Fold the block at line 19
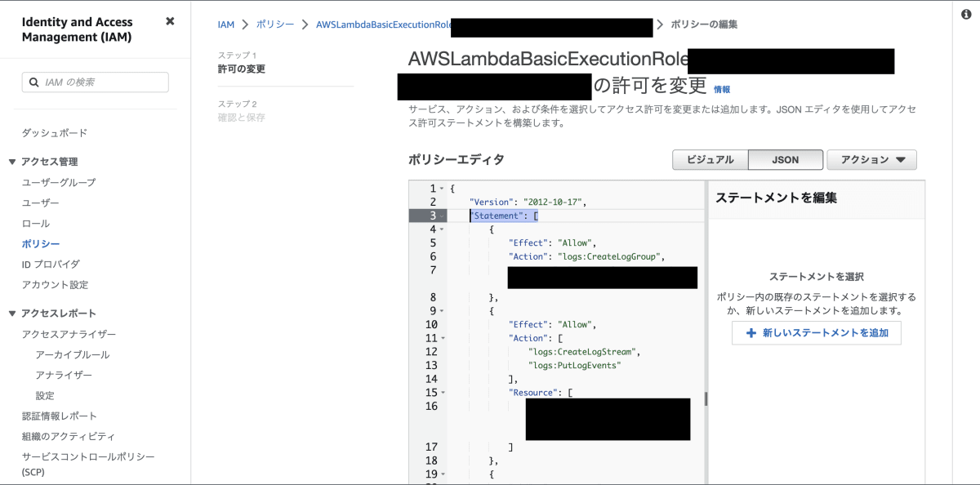This screenshot has height=485, width=980. pos(442,474)
